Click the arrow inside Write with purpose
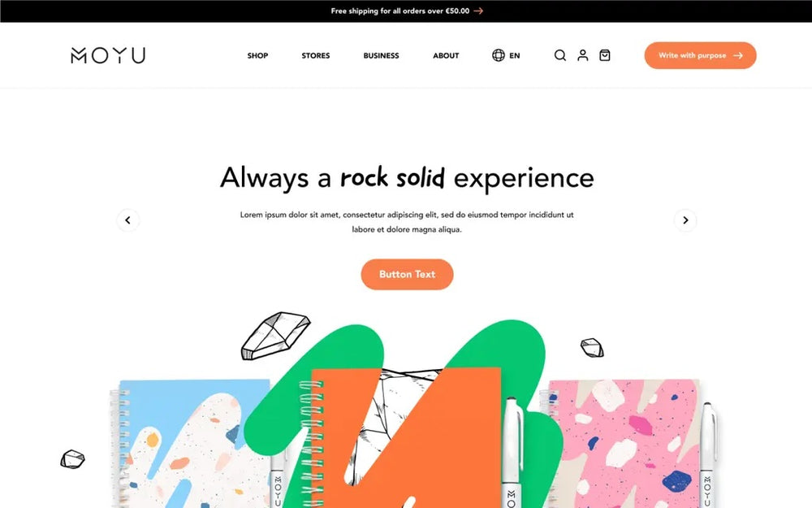The image size is (812, 508). click(x=738, y=55)
